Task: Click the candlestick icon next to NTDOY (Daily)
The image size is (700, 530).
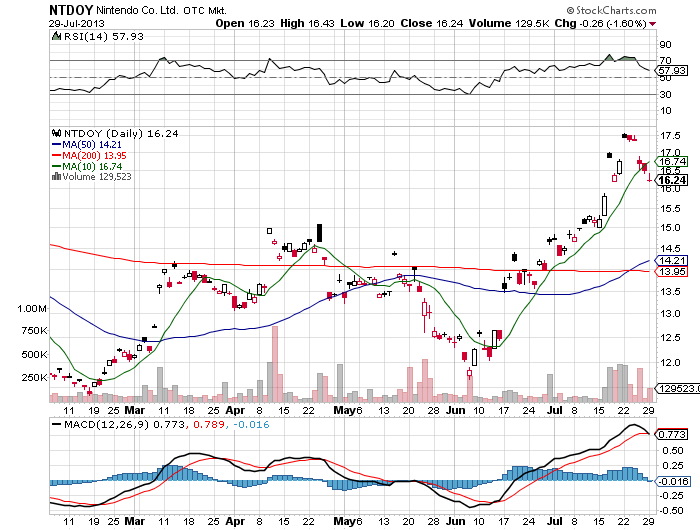Action: click(56, 133)
